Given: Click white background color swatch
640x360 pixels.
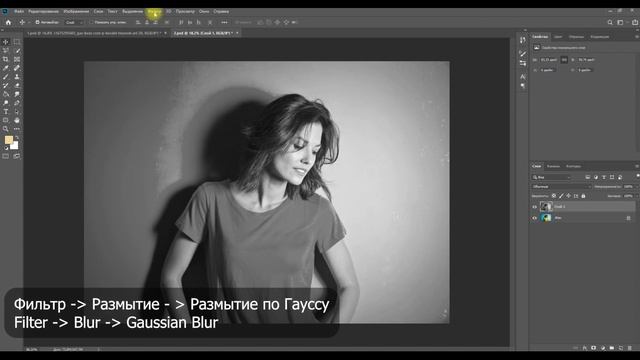Looking at the screenshot, I should coord(15,146).
